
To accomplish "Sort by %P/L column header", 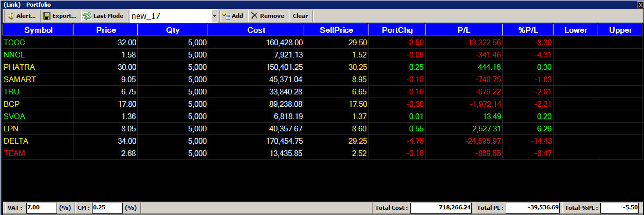I will click(x=528, y=30).
